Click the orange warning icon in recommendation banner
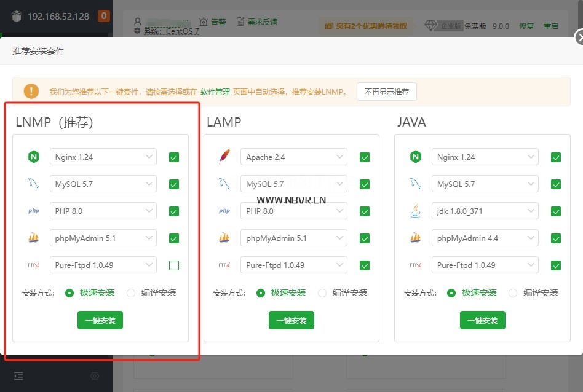This screenshot has width=583, height=392. pos(31,92)
